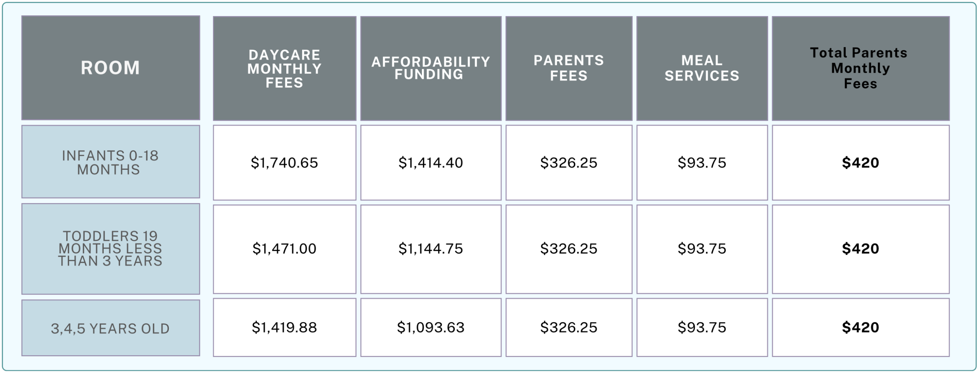Select the $1,419.88 daycare fee cell
Viewport: 980px width, 374px height.
284,327
